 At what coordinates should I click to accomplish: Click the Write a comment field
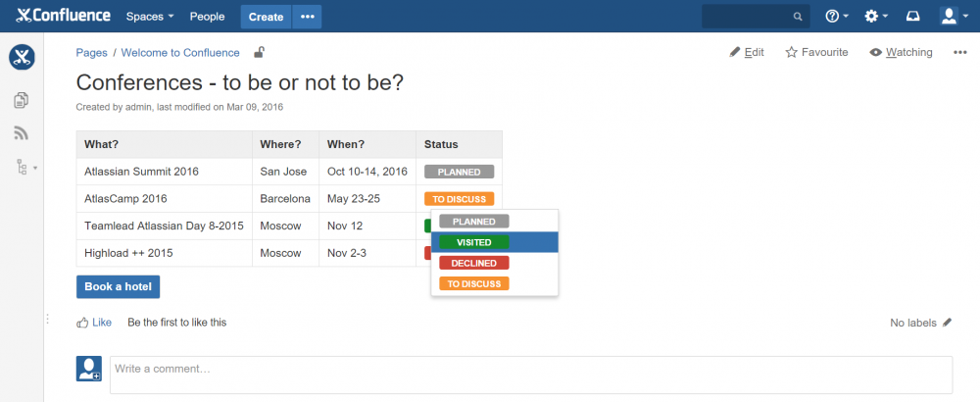tap(530, 371)
